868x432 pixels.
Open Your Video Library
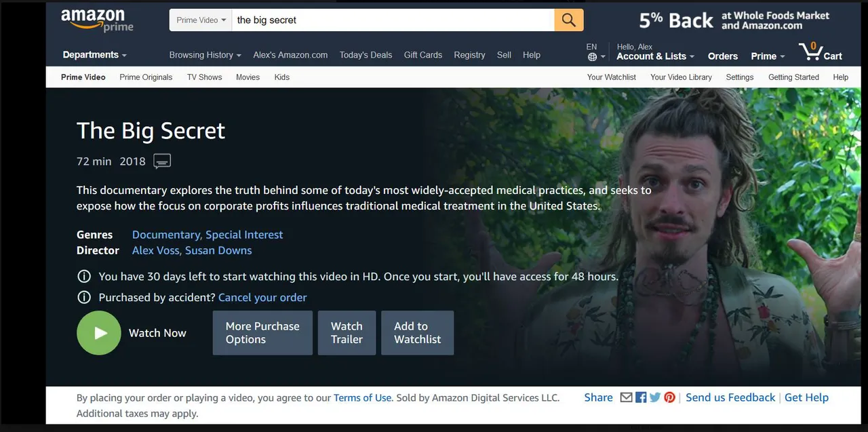[681, 77]
